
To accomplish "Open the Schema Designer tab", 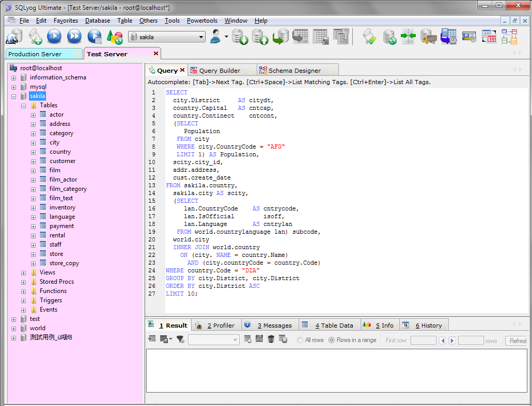I will (294, 71).
